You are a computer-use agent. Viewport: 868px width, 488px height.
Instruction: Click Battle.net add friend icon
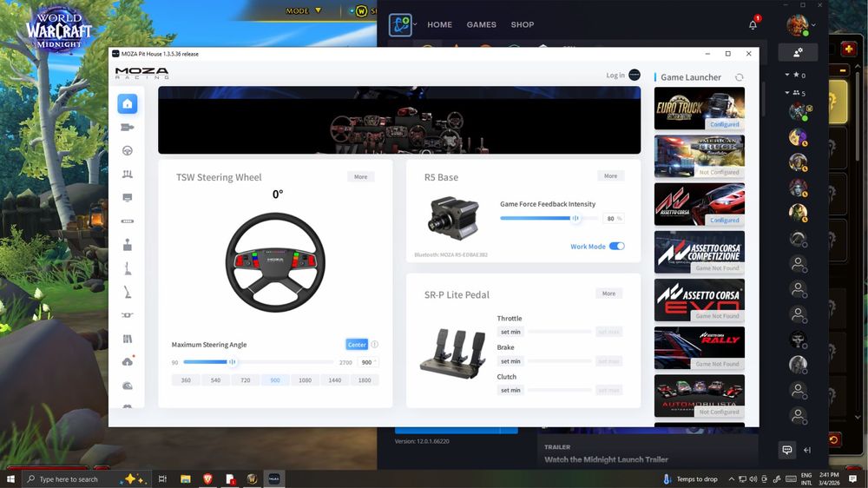click(x=798, y=52)
